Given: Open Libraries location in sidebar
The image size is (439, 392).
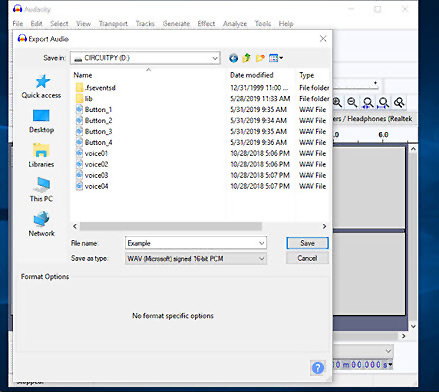Looking at the screenshot, I should [x=41, y=155].
